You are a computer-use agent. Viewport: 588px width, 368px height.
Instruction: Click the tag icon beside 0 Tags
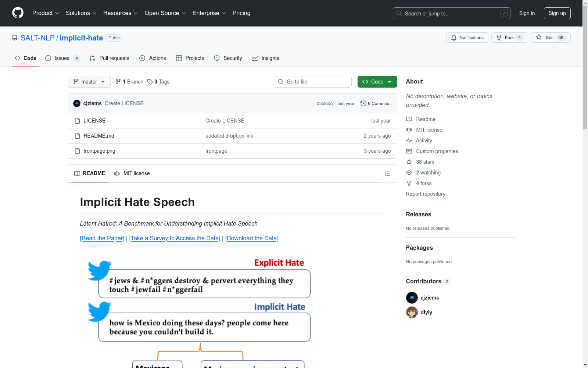click(150, 82)
